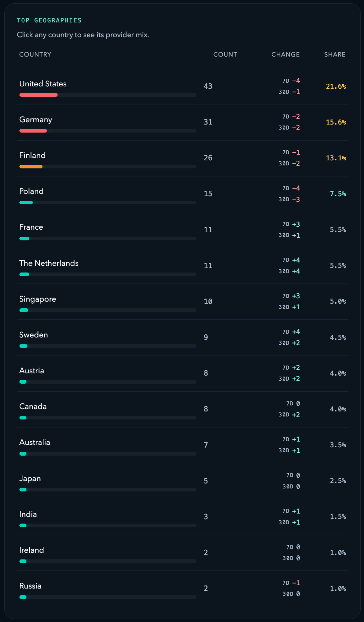Click the Japan country row
The image size is (364, 622).
point(30,478)
